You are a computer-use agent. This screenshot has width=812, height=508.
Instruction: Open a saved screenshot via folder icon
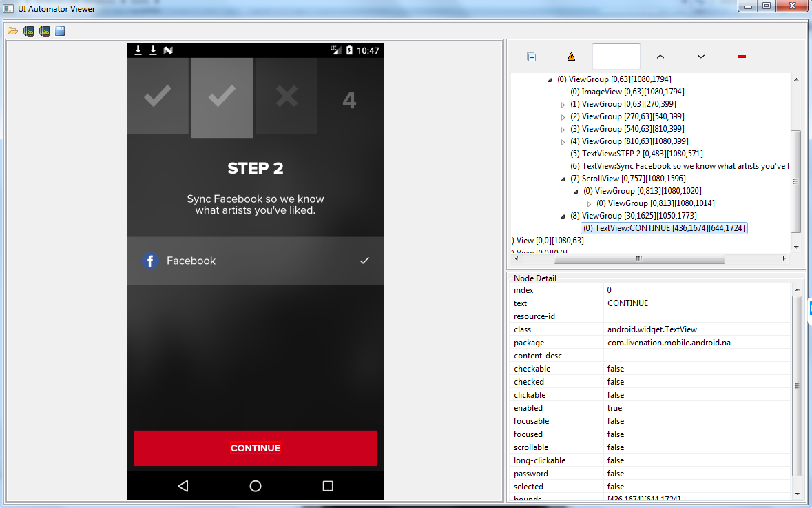pos(12,31)
